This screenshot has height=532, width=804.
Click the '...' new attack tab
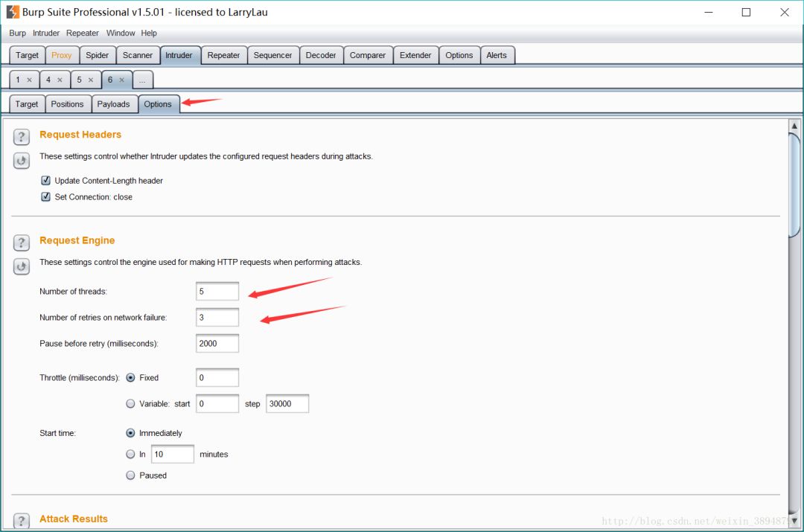[x=142, y=80]
